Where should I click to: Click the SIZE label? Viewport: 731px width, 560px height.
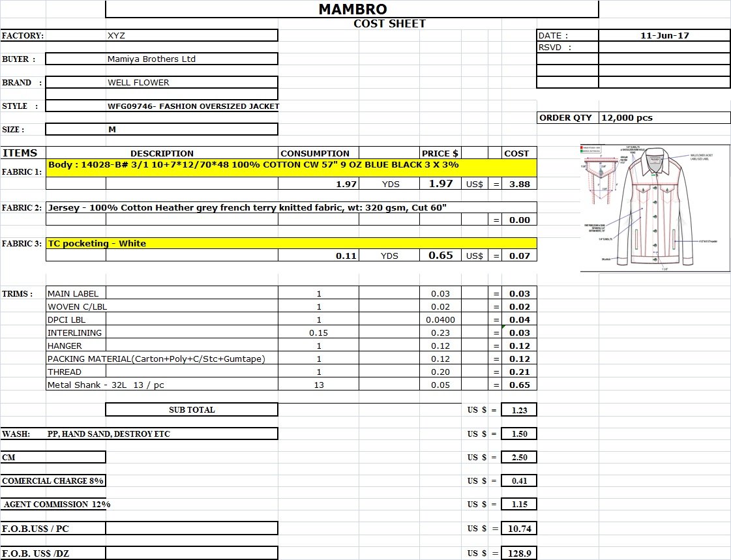click(x=13, y=130)
